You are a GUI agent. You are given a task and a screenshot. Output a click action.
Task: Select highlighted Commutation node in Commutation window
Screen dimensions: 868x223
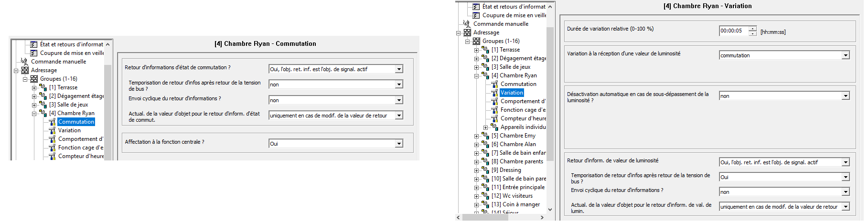(76, 122)
